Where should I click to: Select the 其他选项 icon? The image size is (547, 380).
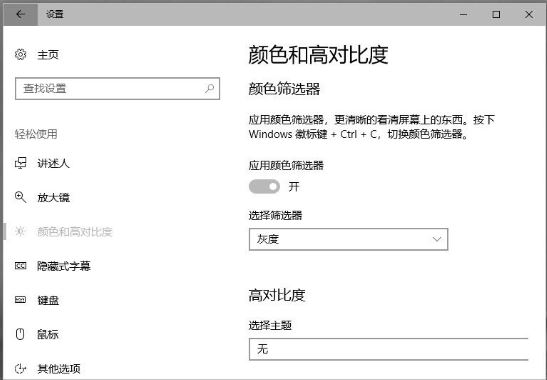(21, 368)
